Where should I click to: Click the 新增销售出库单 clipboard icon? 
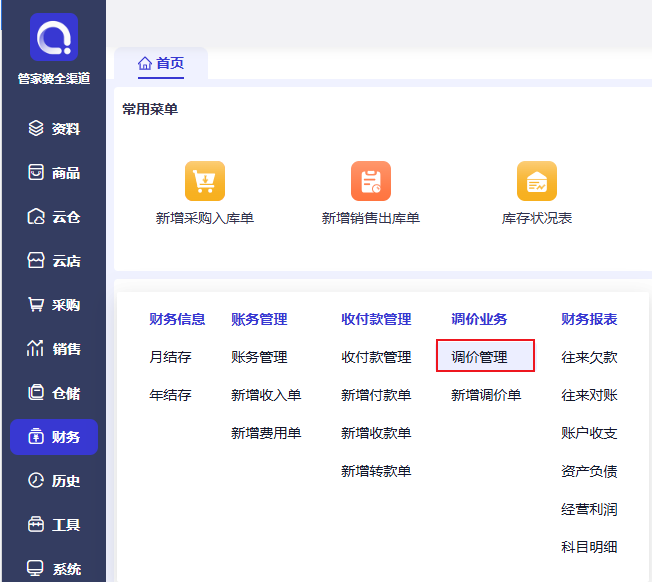(371, 181)
